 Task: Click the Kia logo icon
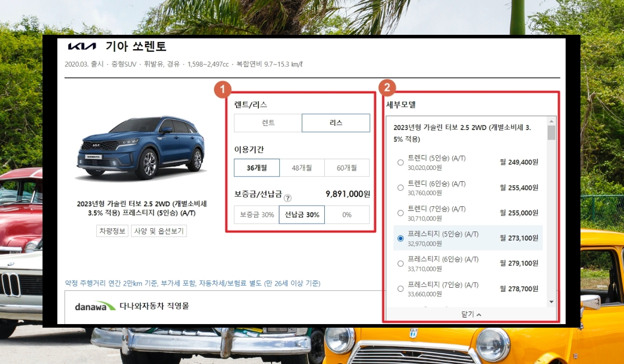click(82, 47)
